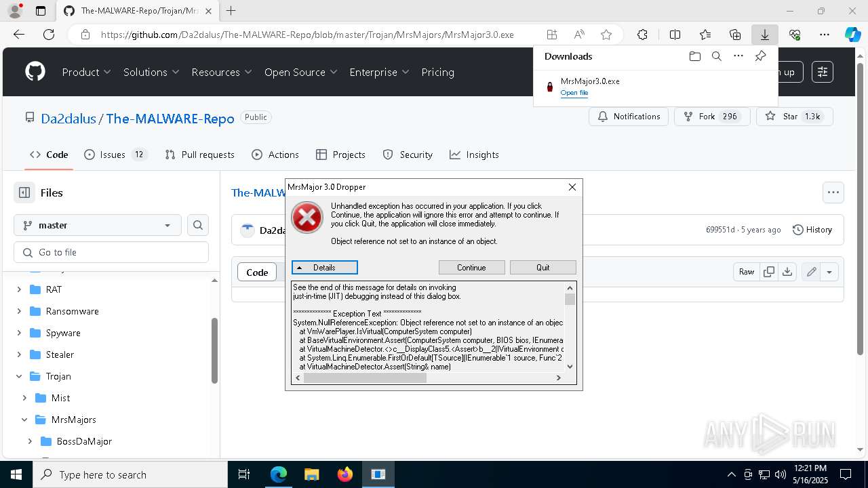The image size is (868, 488).
Task: Expand the Spyware folder chevron
Action: pyautogui.click(x=19, y=333)
